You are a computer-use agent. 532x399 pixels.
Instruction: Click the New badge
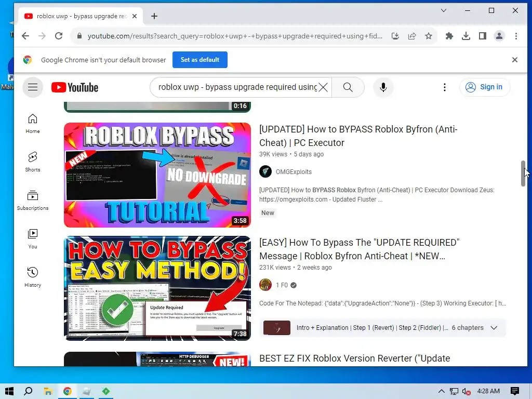pyautogui.click(x=268, y=212)
